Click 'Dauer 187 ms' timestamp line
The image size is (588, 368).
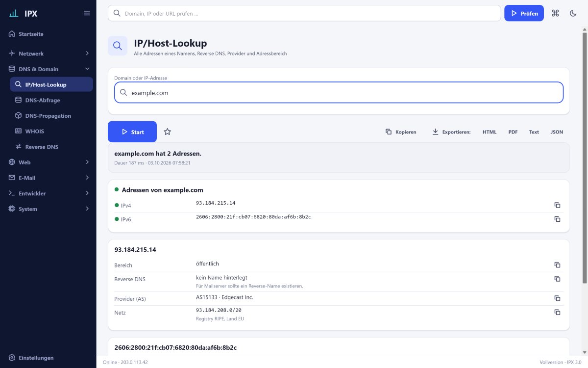[x=152, y=162]
